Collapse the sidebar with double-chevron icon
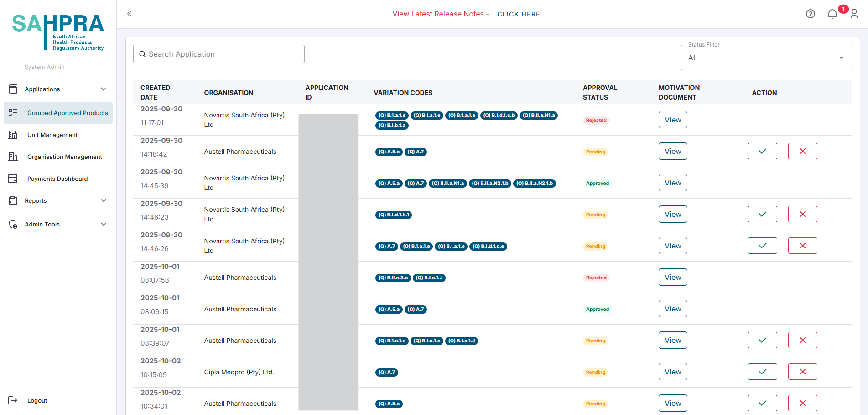 click(x=130, y=14)
